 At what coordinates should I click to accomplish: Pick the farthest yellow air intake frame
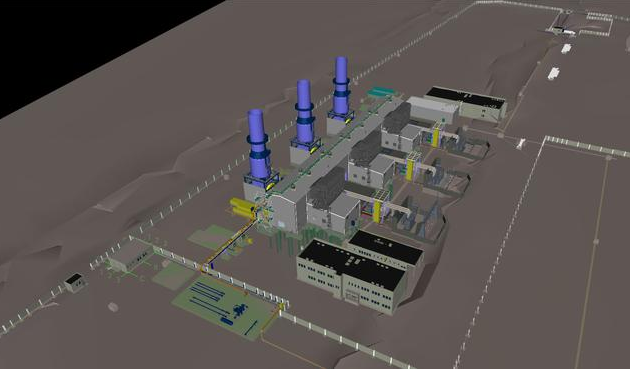(x=436, y=135)
